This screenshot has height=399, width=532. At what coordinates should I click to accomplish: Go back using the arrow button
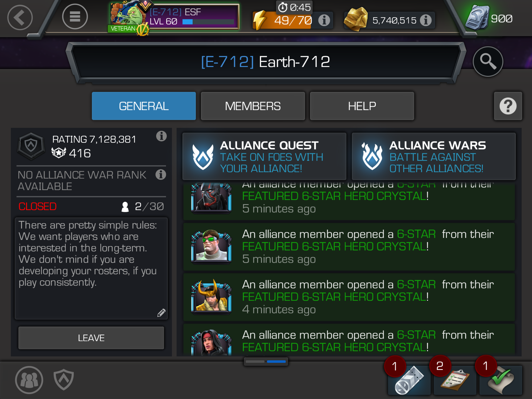[20, 17]
